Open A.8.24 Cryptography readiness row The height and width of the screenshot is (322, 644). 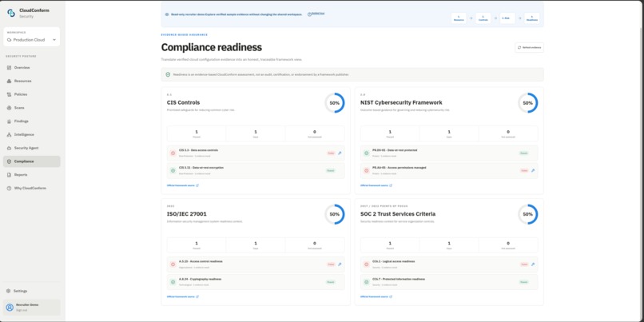click(x=256, y=282)
